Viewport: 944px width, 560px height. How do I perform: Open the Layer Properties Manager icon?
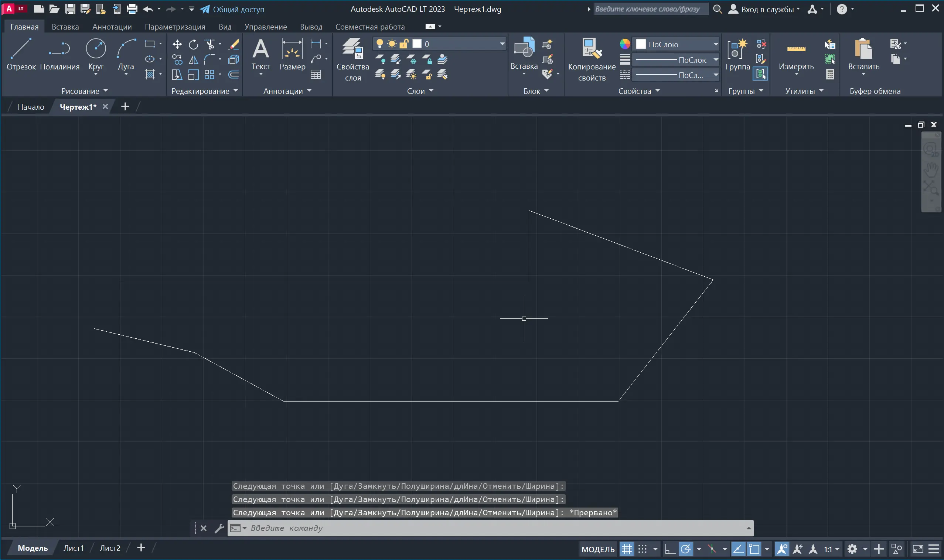coord(352,49)
